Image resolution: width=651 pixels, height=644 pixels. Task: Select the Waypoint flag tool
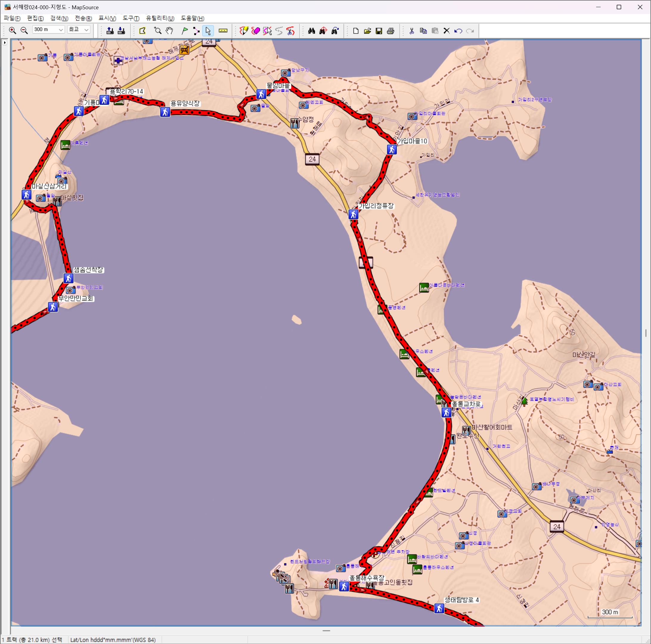click(x=184, y=31)
